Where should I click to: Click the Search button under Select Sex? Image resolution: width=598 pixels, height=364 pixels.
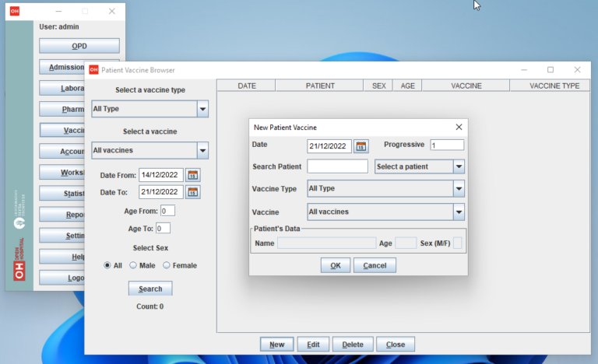[150, 289]
